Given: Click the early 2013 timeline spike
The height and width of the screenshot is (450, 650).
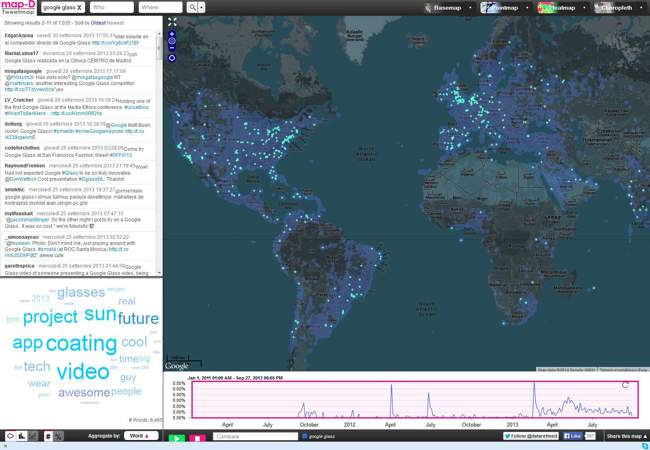Looking at the screenshot, I should (x=534, y=399).
